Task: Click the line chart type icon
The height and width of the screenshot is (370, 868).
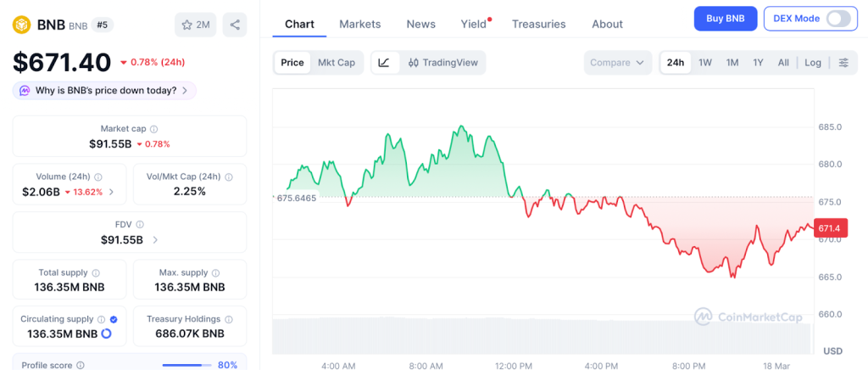Action: 384,62
